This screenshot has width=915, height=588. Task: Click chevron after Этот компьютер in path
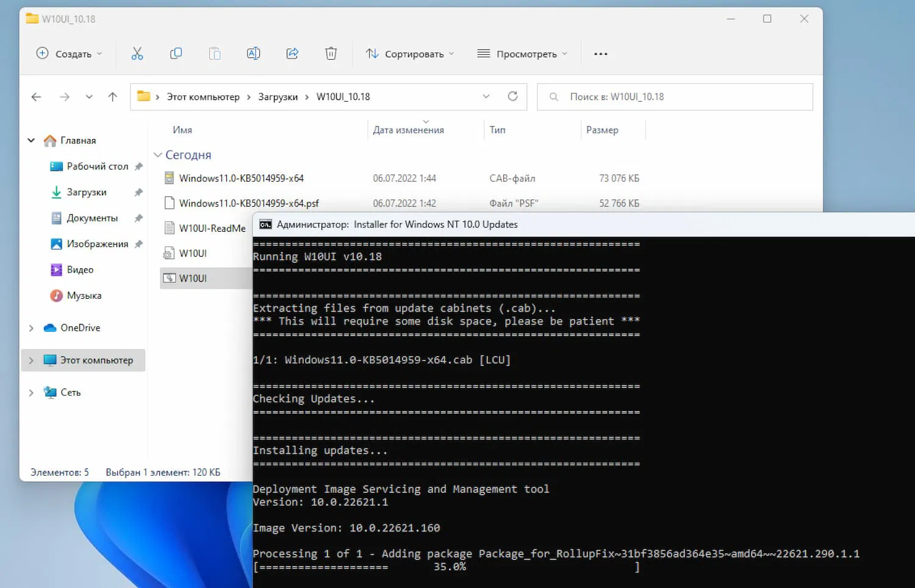(x=249, y=97)
